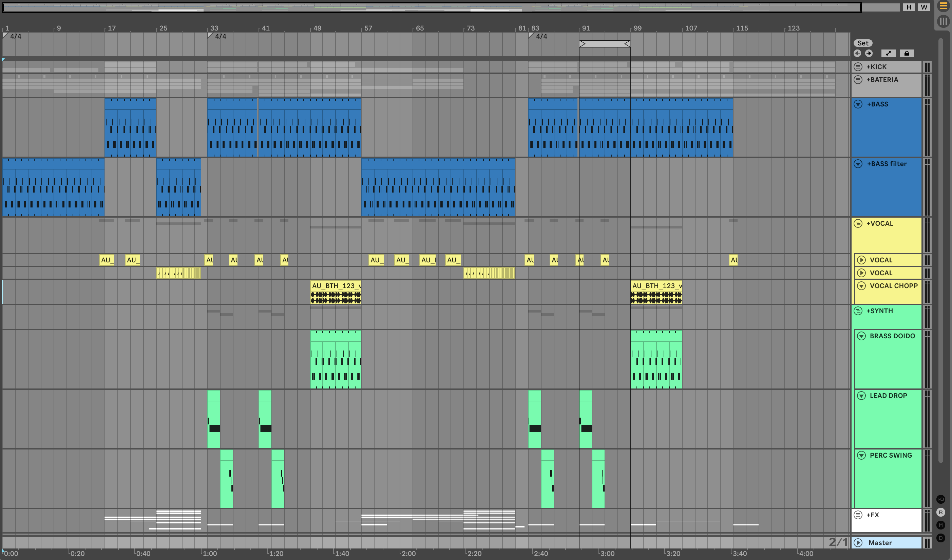Click the +KICK group fold icon
Image resolution: width=952 pixels, height=560 pixels.
[x=858, y=67]
